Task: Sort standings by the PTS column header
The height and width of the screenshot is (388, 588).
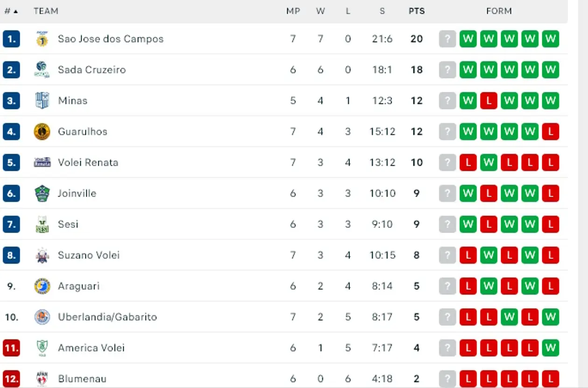Action: coord(417,11)
